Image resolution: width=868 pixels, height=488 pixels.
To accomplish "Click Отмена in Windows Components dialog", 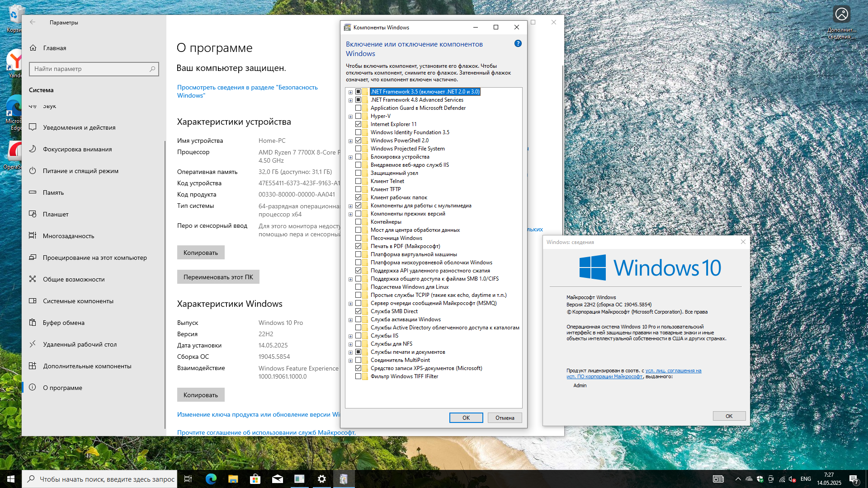I will (x=505, y=418).
